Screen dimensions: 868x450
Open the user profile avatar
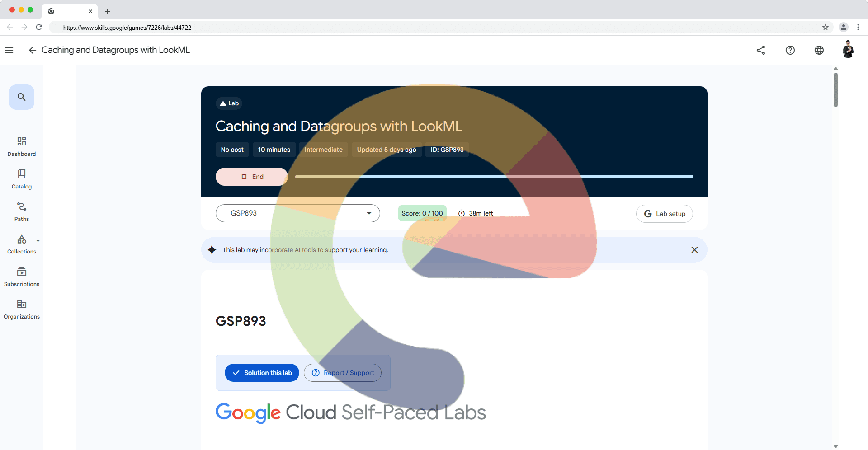click(848, 49)
